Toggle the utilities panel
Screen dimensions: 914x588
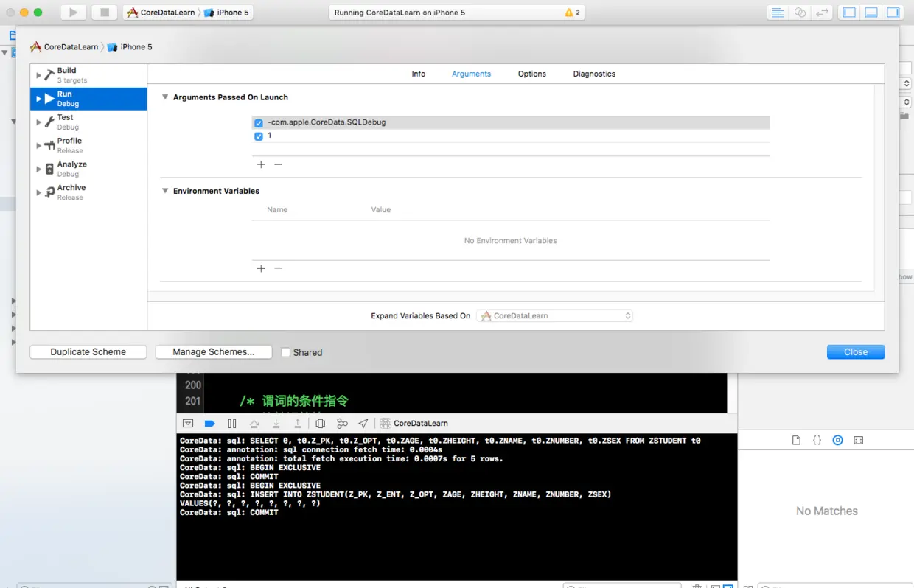tap(893, 13)
